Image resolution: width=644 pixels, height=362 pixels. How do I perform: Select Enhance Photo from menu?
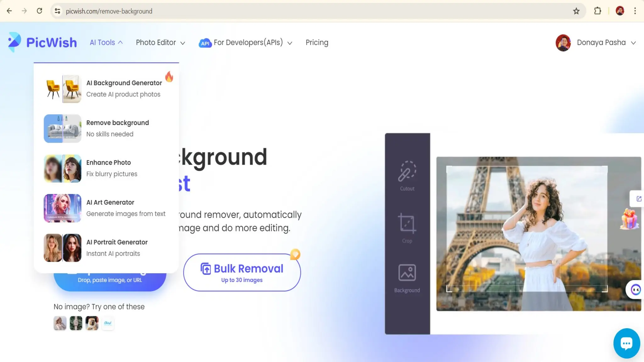pyautogui.click(x=108, y=162)
